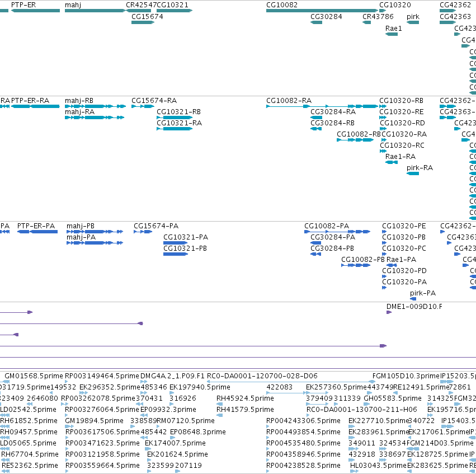Click the CG10320-PC protein label

coord(404,248)
